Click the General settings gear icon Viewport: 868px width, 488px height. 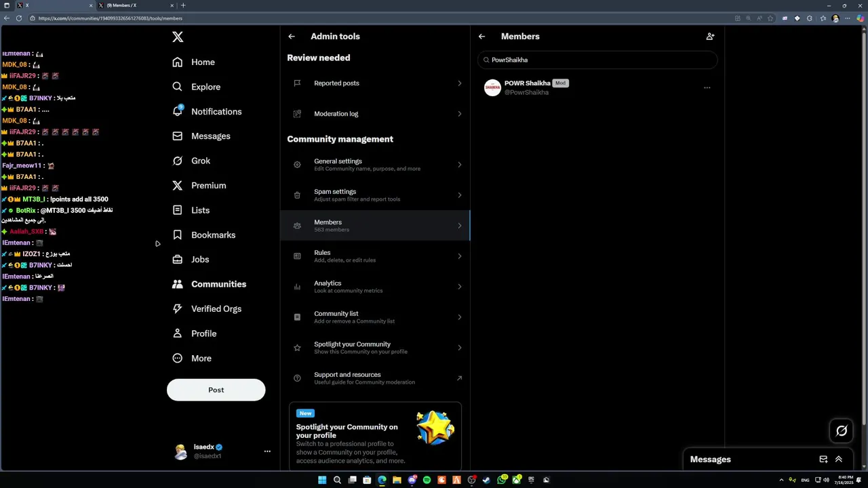point(297,165)
